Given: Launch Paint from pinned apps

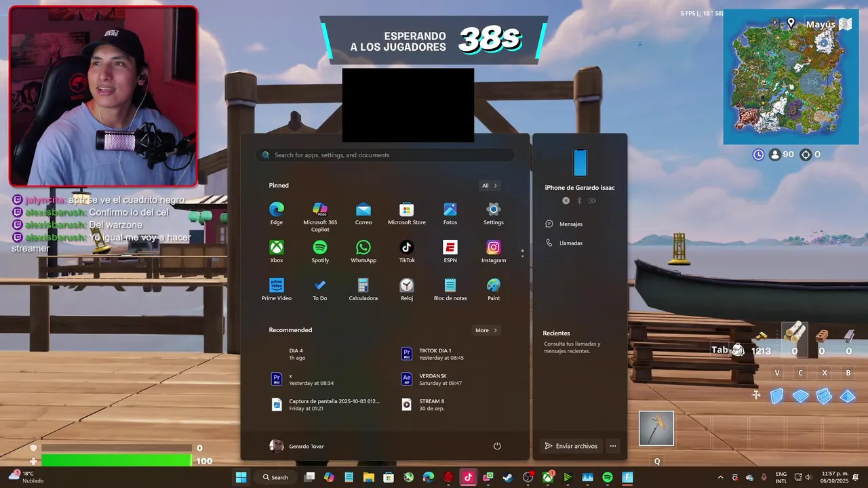Looking at the screenshot, I should tap(494, 289).
